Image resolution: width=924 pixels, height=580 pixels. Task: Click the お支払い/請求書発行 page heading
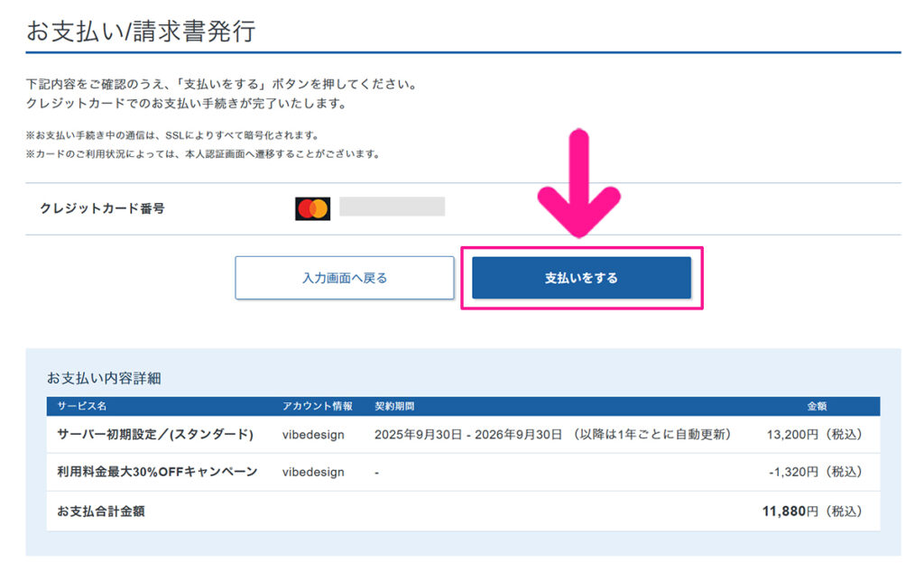tap(141, 32)
